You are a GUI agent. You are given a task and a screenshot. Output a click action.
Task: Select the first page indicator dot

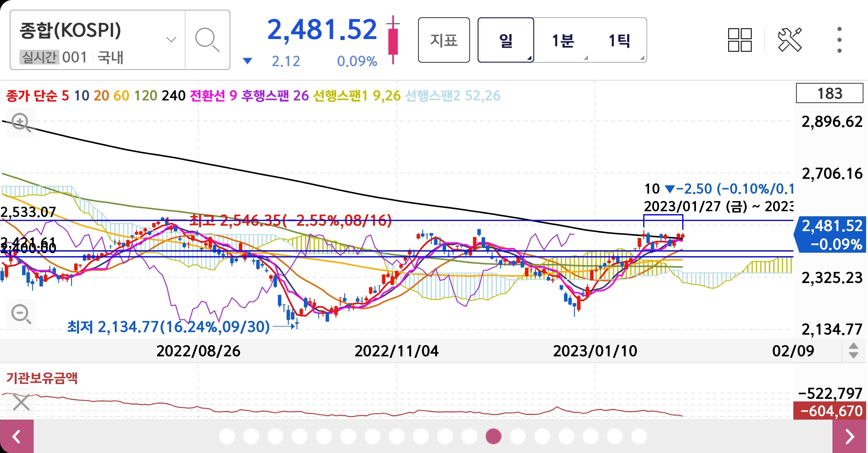[227, 437]
